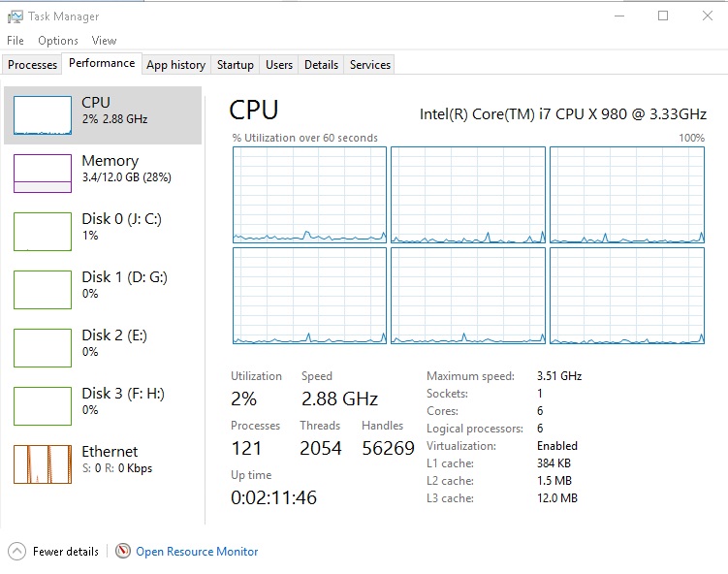Minimize the Task Manager window

point(619,16)
